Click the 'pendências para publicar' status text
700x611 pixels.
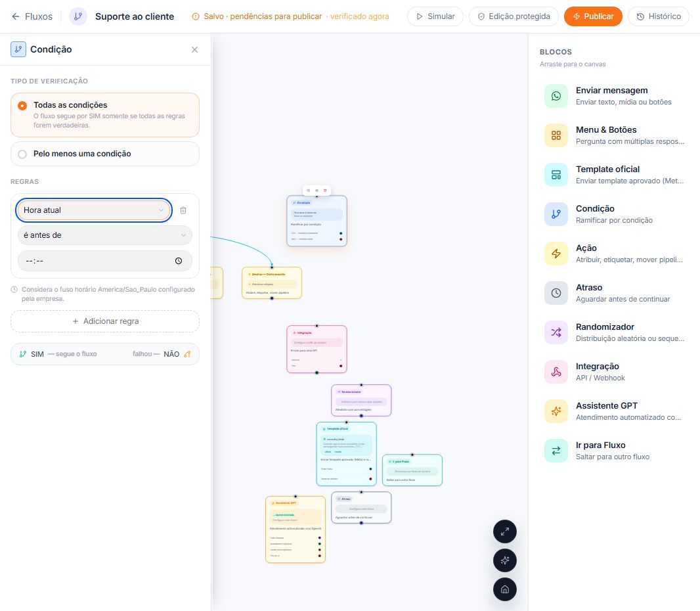point(276,16)
